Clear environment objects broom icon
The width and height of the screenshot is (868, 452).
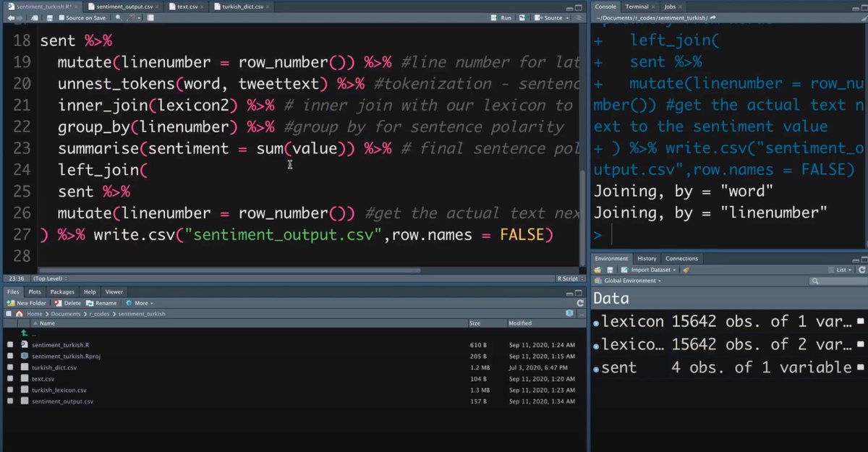pyautogui.click(x=686, y=270)
